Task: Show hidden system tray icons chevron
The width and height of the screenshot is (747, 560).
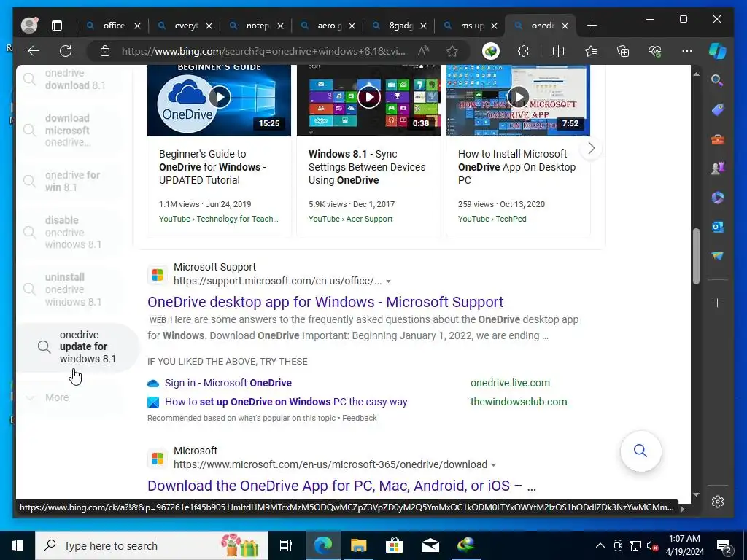Action: (x=600, y=545)
